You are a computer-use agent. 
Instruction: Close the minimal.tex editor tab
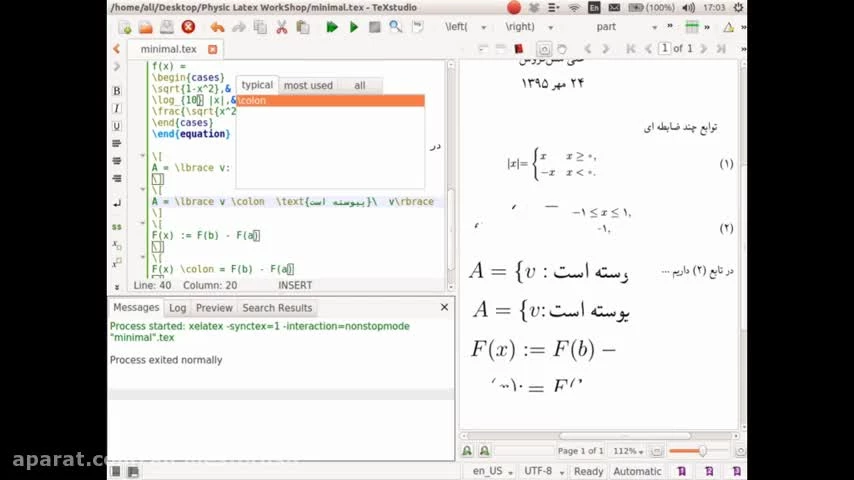tap(212, 49)
